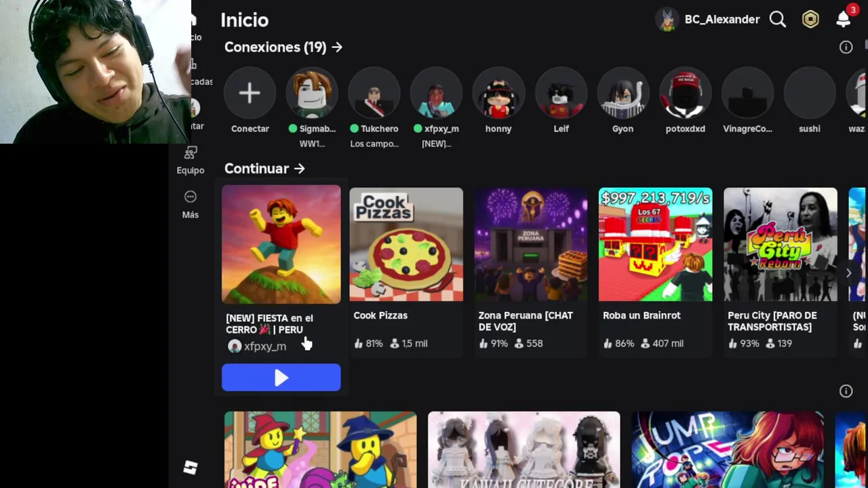Click the Inicio page heading

(245, 20)
